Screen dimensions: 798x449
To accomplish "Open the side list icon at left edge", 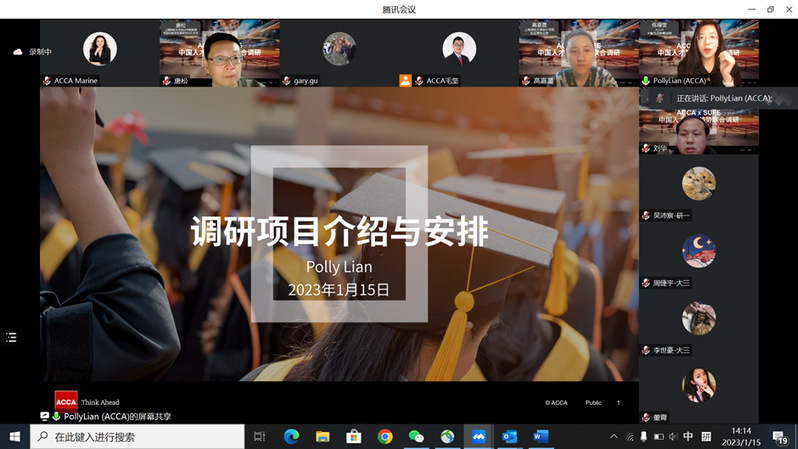I will [x=11, y=337].
